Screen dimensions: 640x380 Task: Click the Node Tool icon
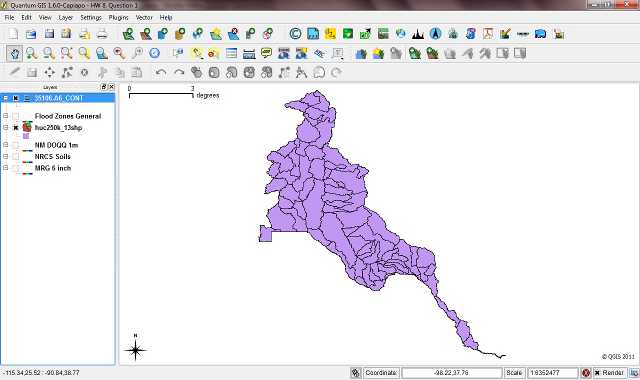67,73
